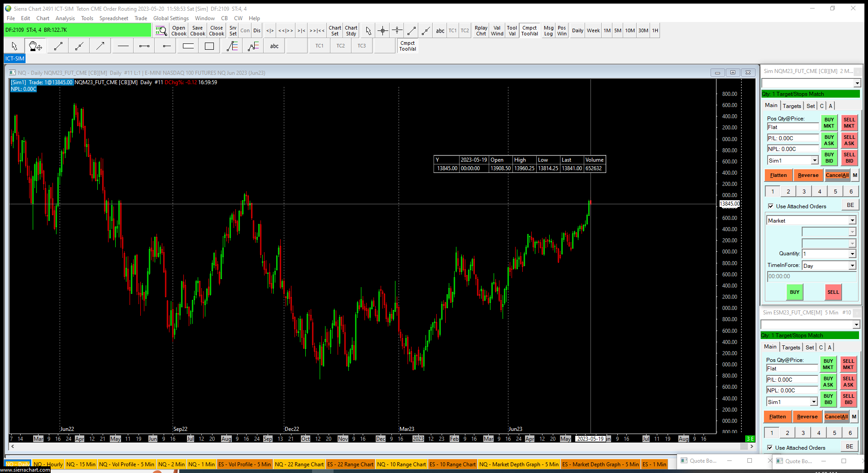Screen dimensions: 868x473
Task: Toggle the M button beside CancelAll in NQM23 window
Action: tap(855, 175)
